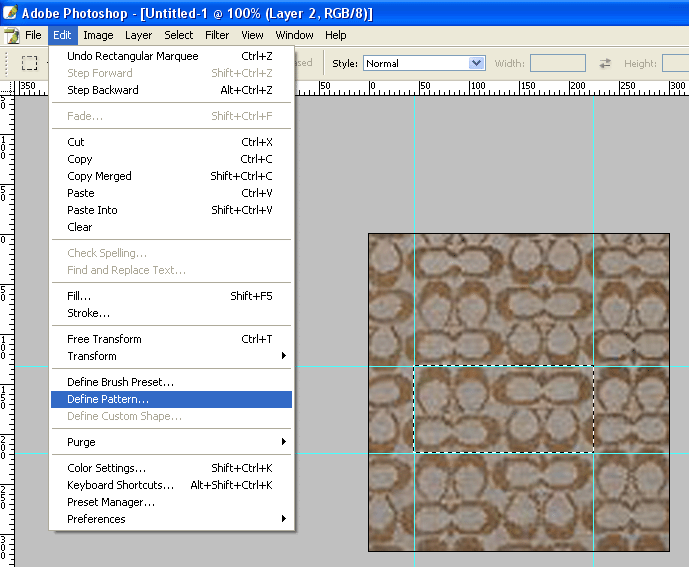Open the Layer menu in menu bar
The height and width of the screenshot is (567, 689).
(138, 35)
